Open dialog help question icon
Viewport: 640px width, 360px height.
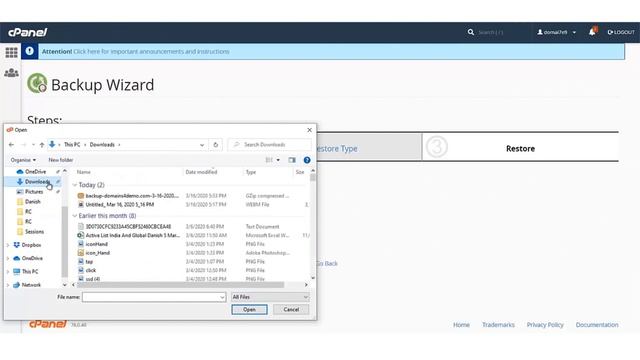pos(307,160)
